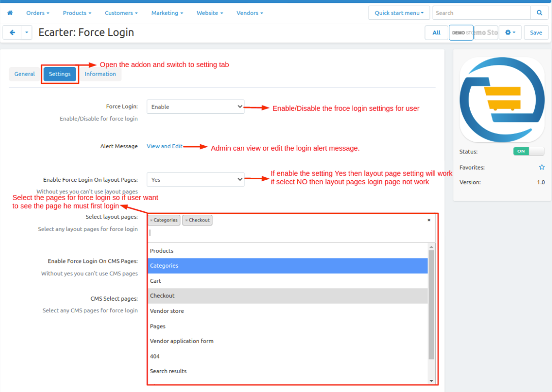The height and width of the screenshot is (392, 552).
Task: Click the search magnifier icon
Action: pyautogui.click(x=539, y=13)
